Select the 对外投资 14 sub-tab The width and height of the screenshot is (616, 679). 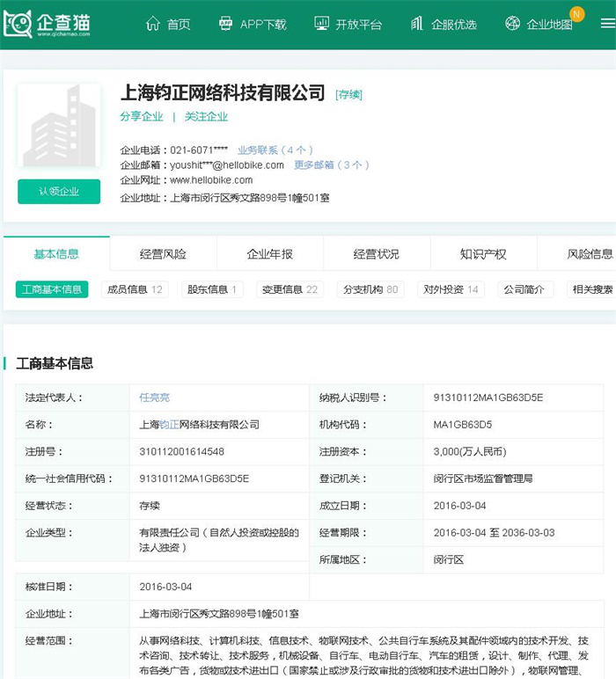(x=451, y=289)
